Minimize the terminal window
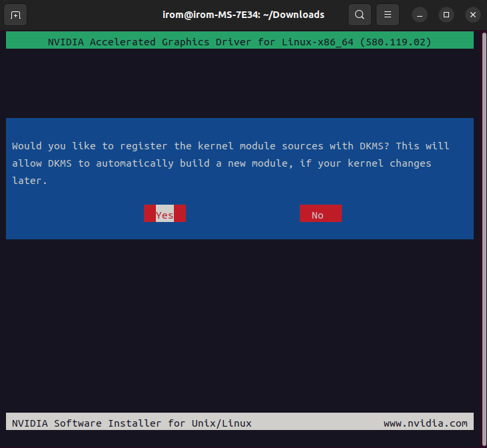487x448 pixels. point(420,15)
